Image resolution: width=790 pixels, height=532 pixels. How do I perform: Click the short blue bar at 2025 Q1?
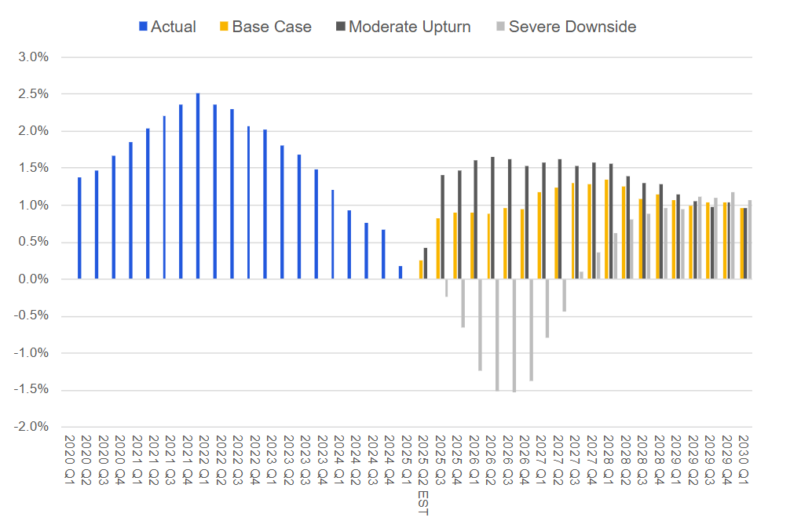400,272
